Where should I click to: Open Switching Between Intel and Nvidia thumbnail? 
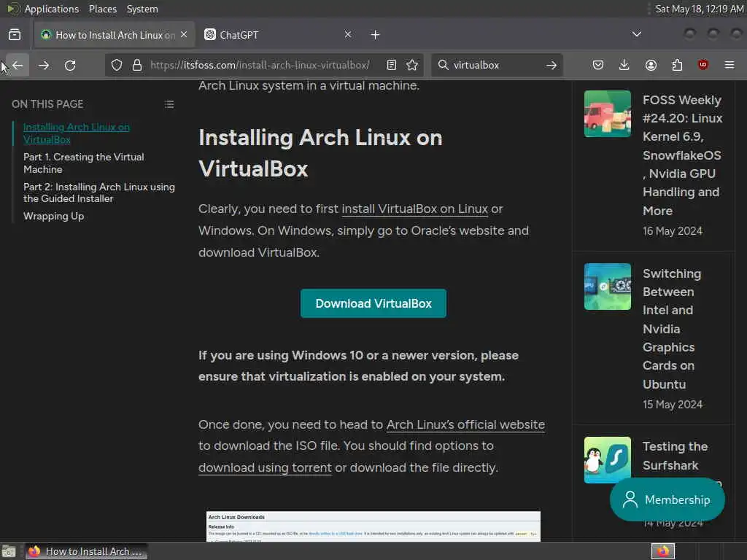pos(608,287)
